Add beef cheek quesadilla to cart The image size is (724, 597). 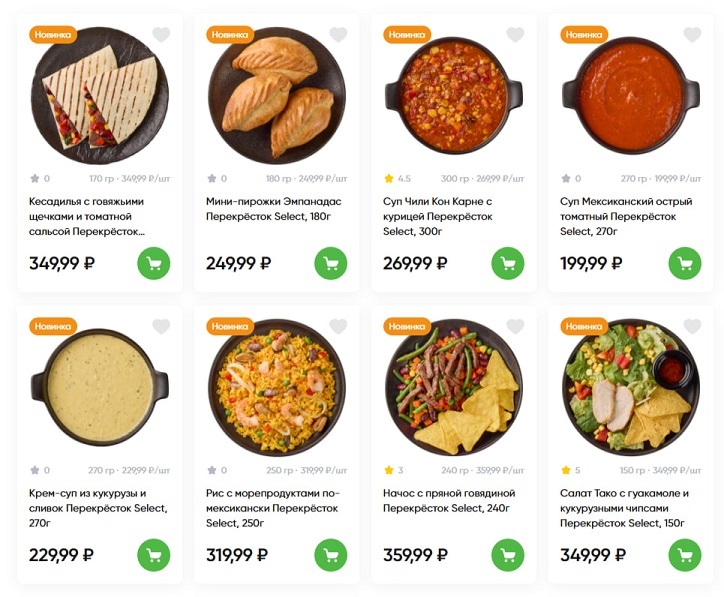point(154,264)
